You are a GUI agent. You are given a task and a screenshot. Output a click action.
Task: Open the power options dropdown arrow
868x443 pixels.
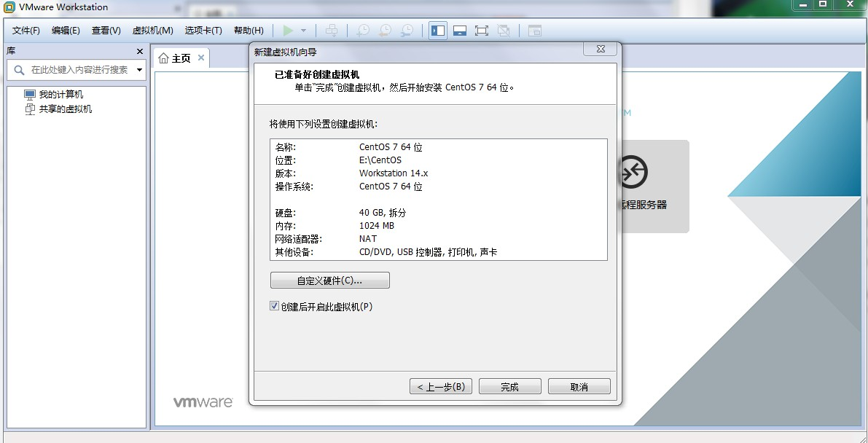[303, 31]
